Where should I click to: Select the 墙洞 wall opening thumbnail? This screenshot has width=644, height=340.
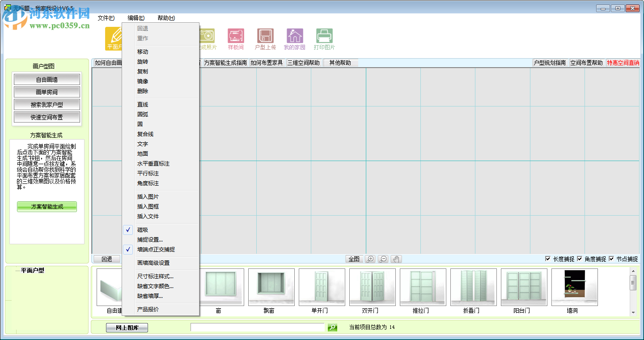pos(575,287)
